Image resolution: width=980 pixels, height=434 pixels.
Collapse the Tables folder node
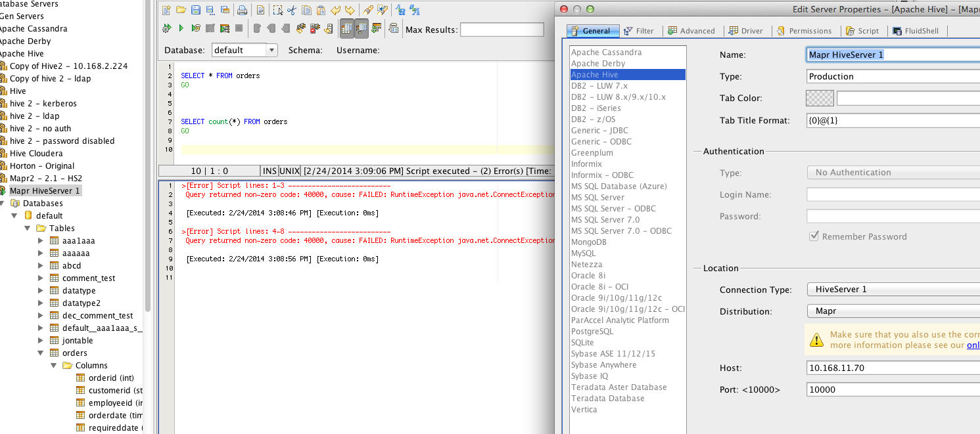pyautogui.click(x=28, y=228)
